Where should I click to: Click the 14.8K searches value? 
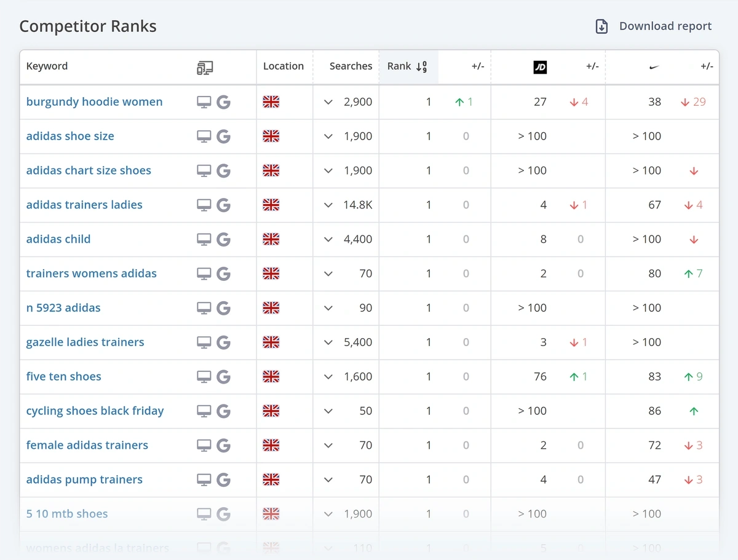[358, 205]
